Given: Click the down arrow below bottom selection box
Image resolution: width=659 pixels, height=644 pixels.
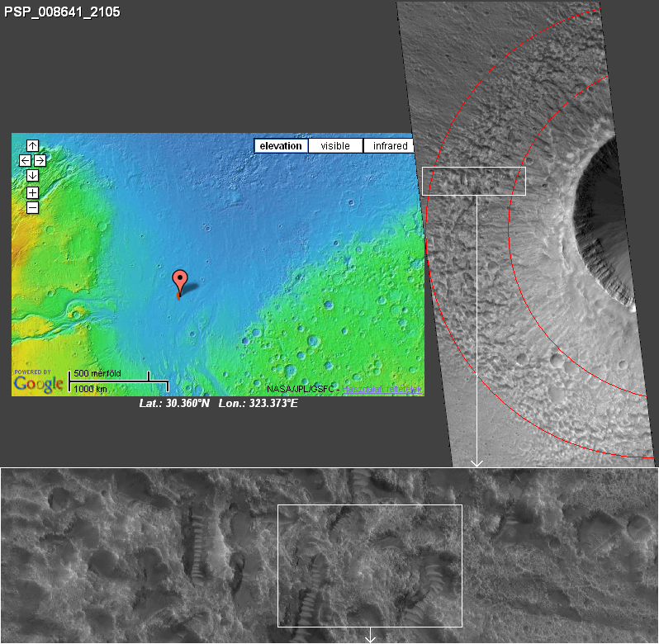Looking at the screenshot, I should tap(370, 636).
